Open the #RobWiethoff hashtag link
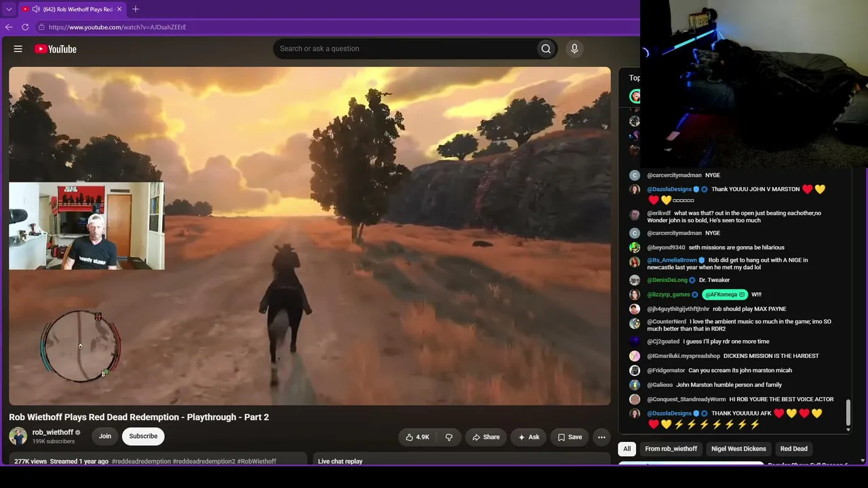Viewport: 868px width, 488px height. point(257,462)
